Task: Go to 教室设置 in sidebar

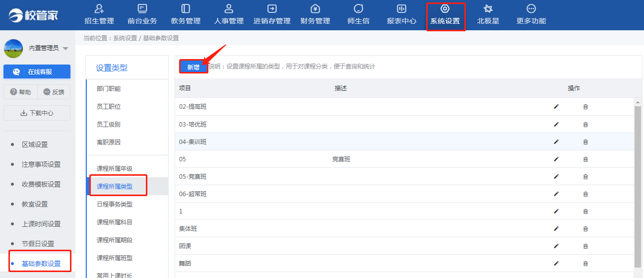Action: click(x=35, y=204)
